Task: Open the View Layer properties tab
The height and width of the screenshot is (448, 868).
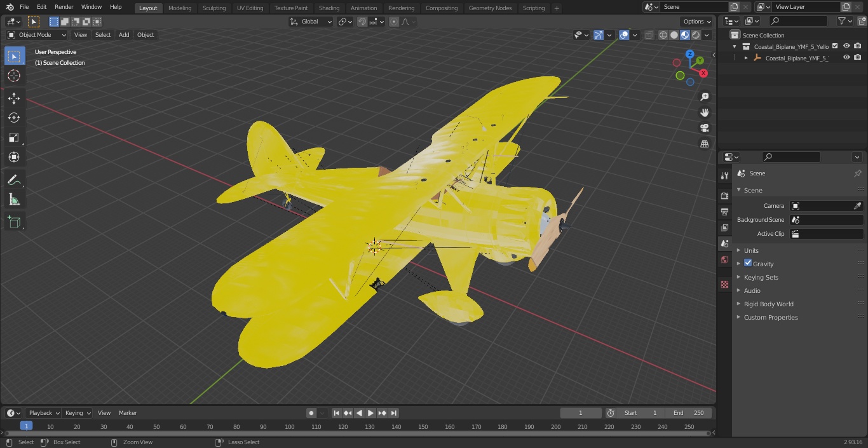Action: (x=724, y=227)
